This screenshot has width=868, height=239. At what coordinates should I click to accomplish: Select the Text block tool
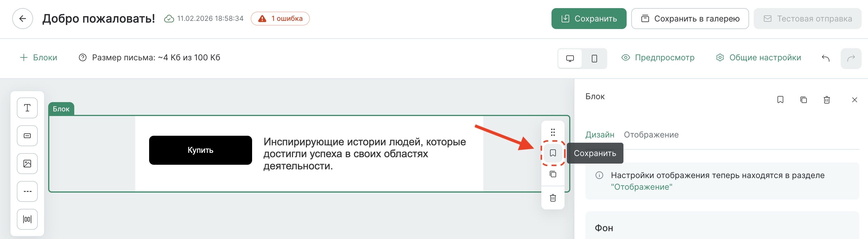pyautogui.click(x=27, y=108)
